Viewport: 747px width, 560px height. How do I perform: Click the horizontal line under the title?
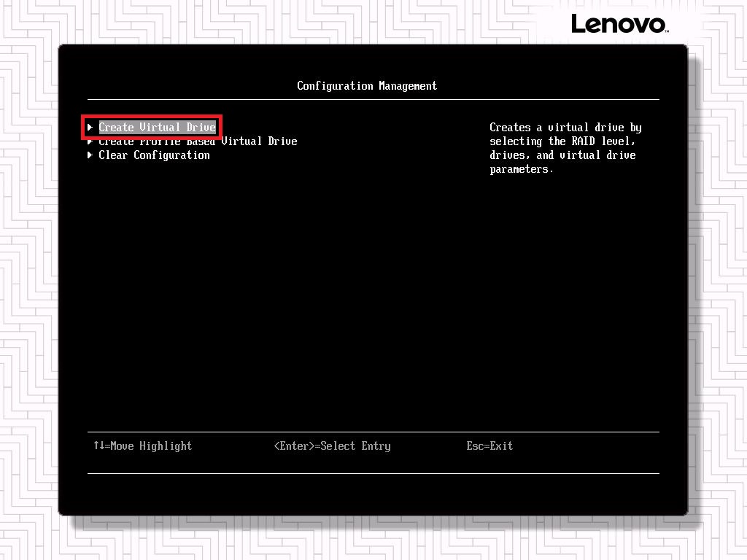(x=373, y=99)
